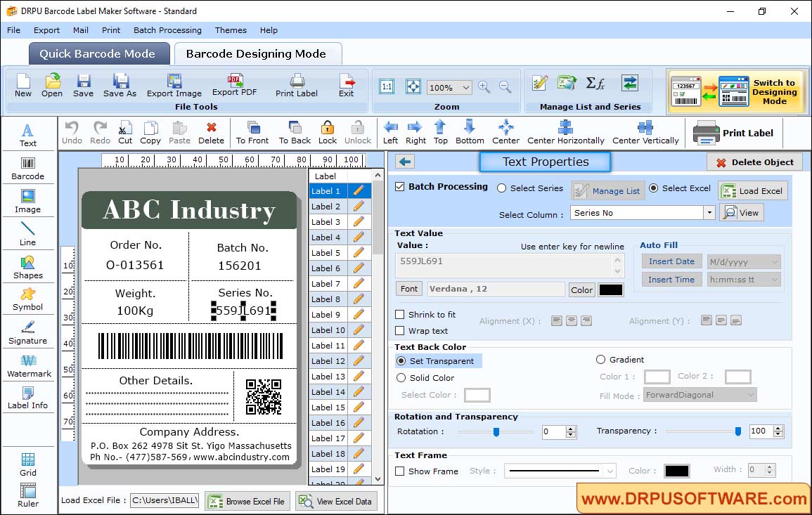
Task: Open a file with the Open icon
Action: click(x=52, y=86)
